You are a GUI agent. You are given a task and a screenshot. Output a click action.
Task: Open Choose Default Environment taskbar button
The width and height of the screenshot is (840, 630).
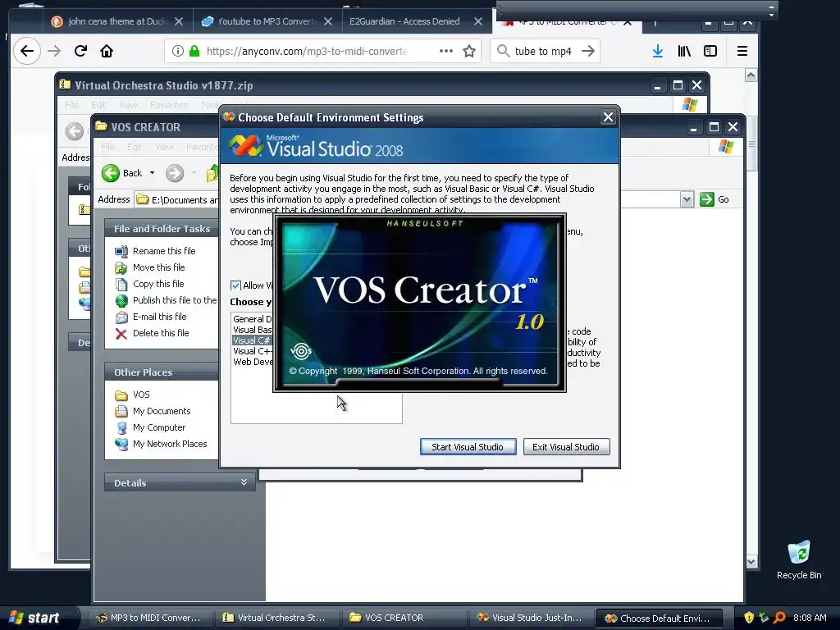coord(659,619)
